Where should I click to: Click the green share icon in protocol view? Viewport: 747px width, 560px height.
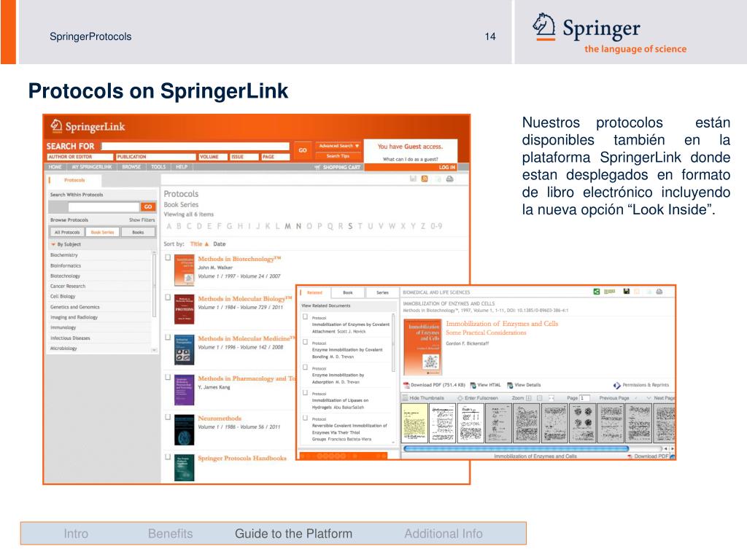tap(597, 292)
